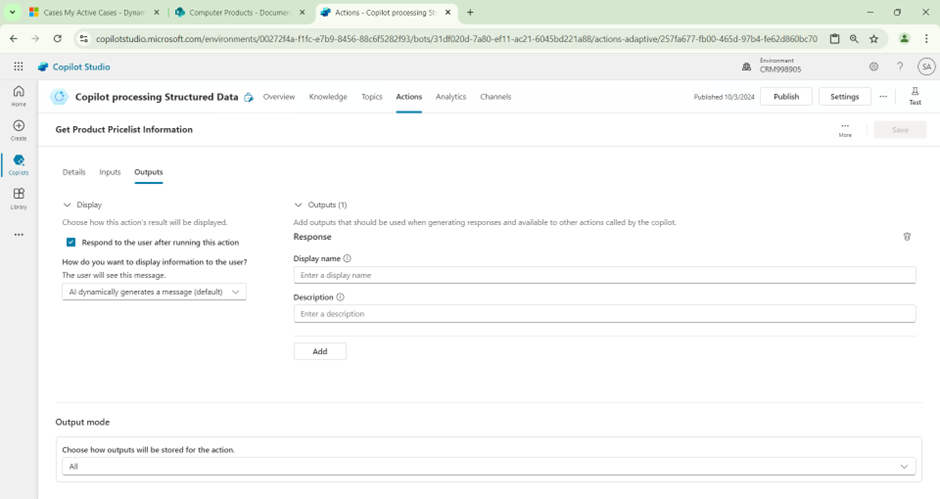Open the app launcher waffle icon

18,67
